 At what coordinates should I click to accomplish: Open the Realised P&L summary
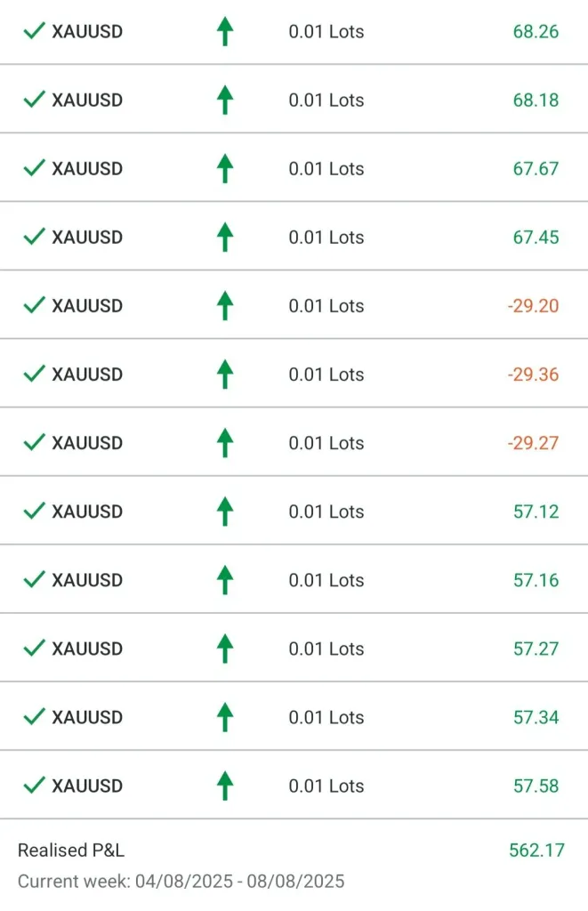click(71, 851)
